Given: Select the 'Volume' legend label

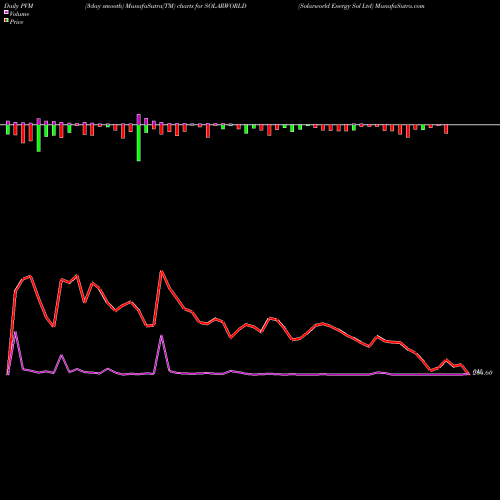Looking at the screenshot, I should 19,14.
